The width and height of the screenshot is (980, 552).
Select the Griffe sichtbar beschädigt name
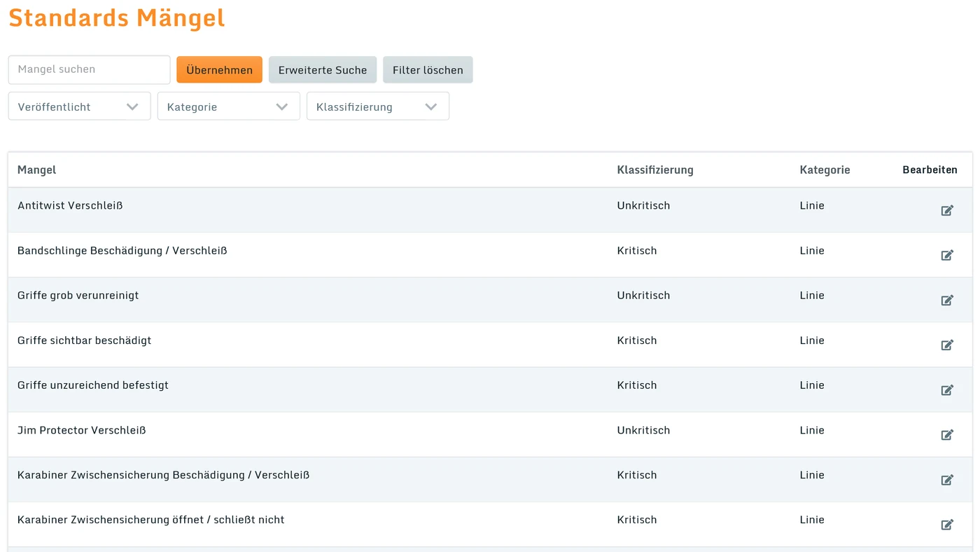(x=85, y=340)
